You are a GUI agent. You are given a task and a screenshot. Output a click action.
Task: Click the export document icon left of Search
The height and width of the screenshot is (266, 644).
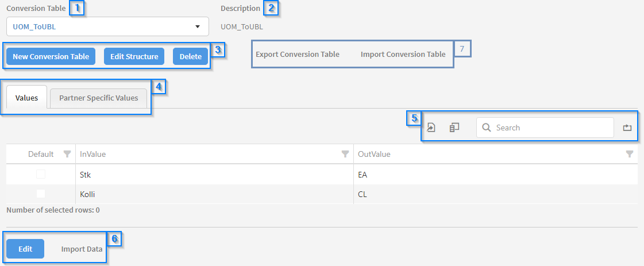coord(431,128)
